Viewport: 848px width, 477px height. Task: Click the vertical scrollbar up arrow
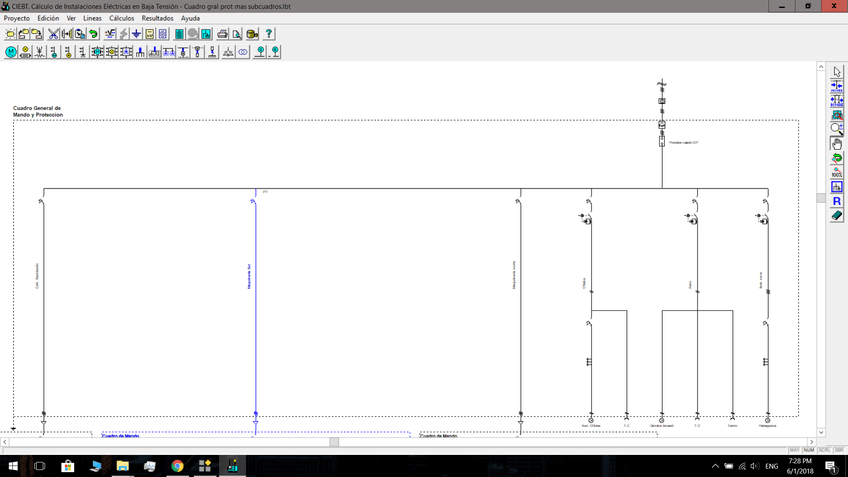(822, 69)
